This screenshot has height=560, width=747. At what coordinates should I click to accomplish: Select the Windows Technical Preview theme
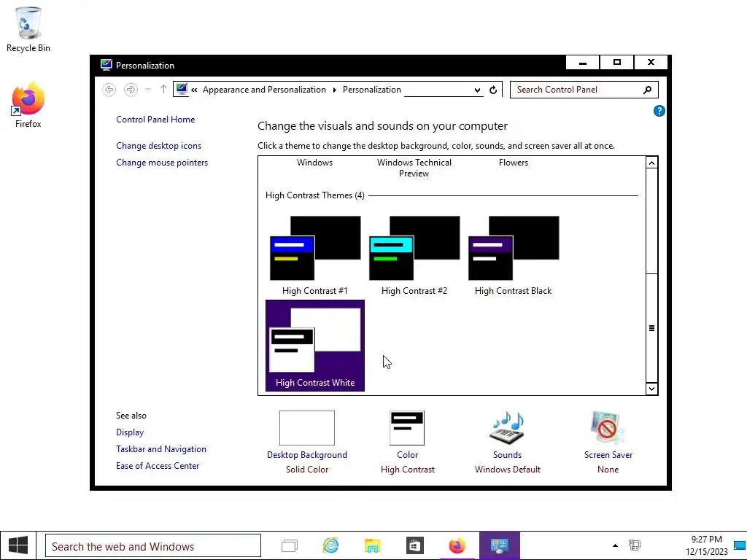point(414,168)
